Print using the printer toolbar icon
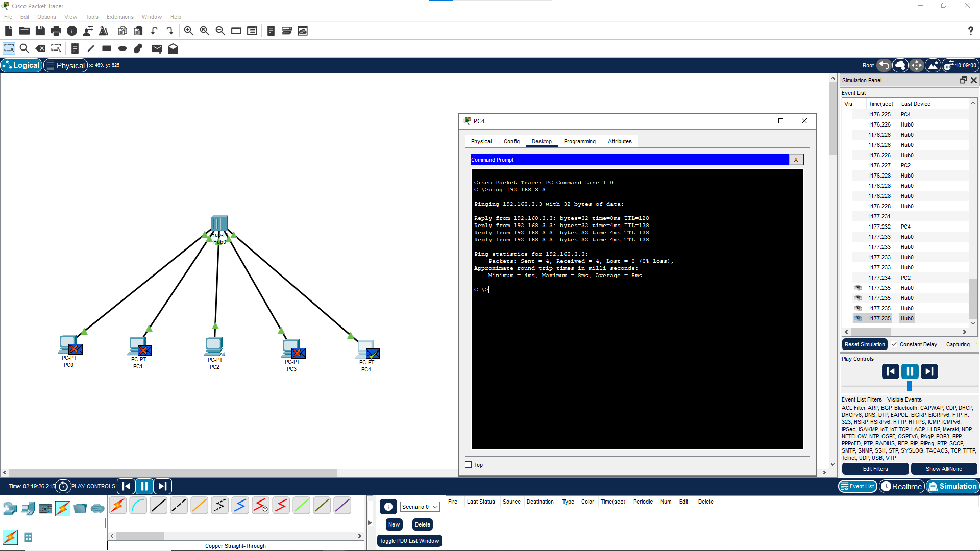This screenshot has width=980, height=551. coord(56,31)
